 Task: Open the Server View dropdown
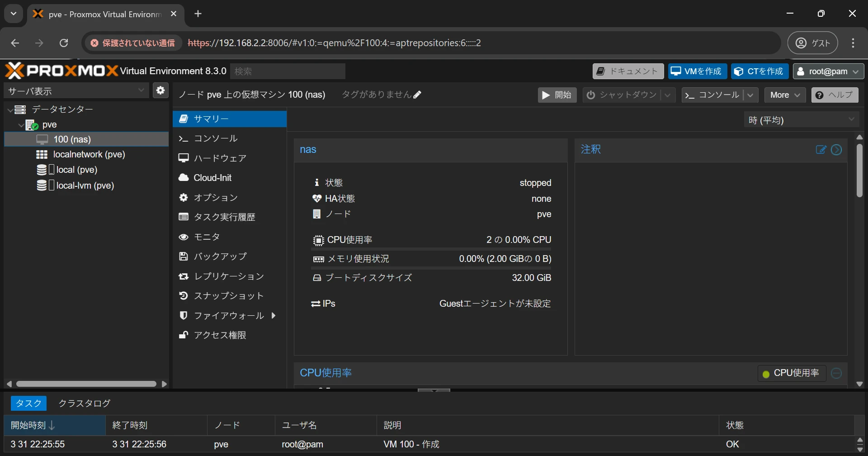(77, 91)
